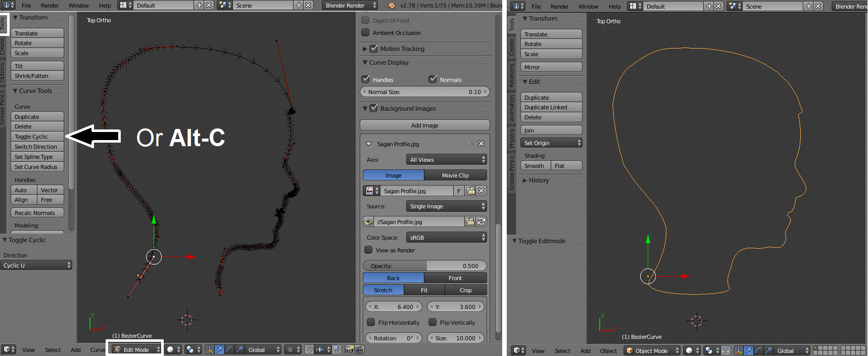Open the image file folder icon next to F
Image resolution: width=868 pixels, height=356 pixels.
tap(470, 191)
